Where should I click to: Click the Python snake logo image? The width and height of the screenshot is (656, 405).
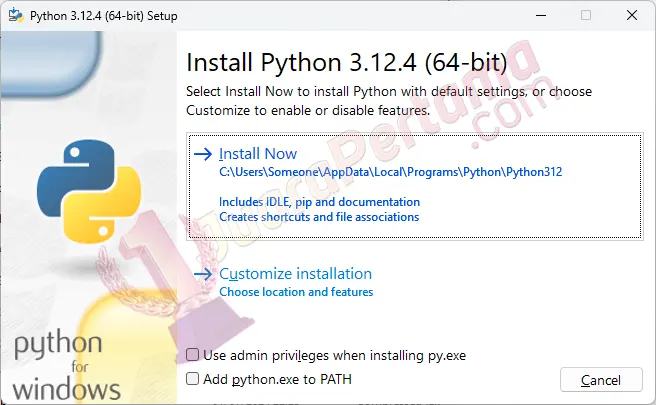pos(89,191)
